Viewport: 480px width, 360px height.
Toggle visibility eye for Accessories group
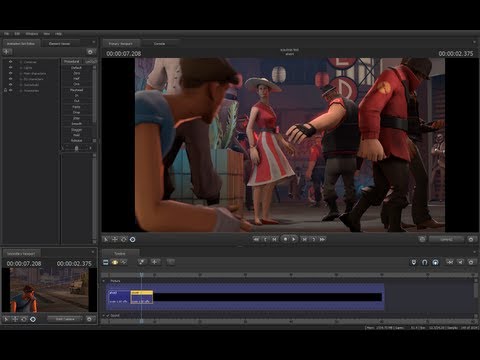tap(11, 90)
